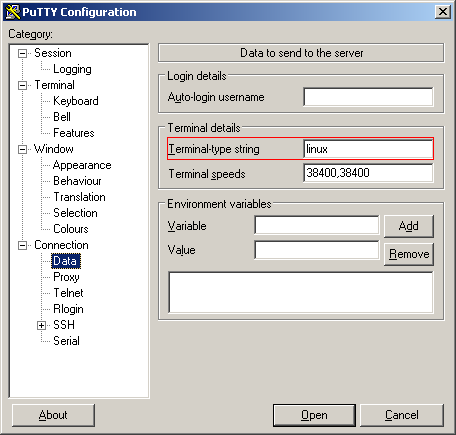Open the About dialog
This screenshot has height=435, width=456.
tap(53, 415)
